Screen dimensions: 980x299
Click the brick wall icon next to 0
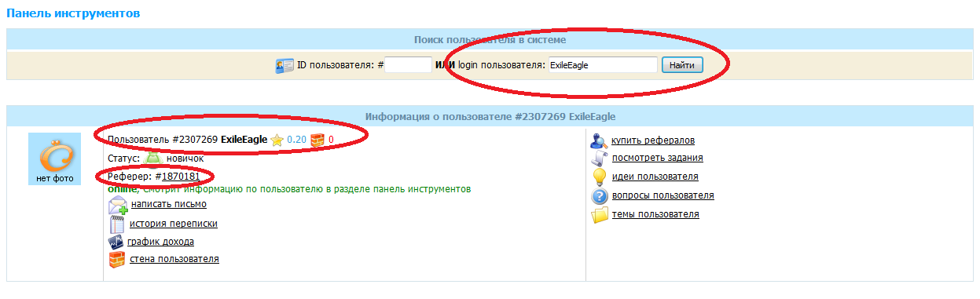pos(317,140)
